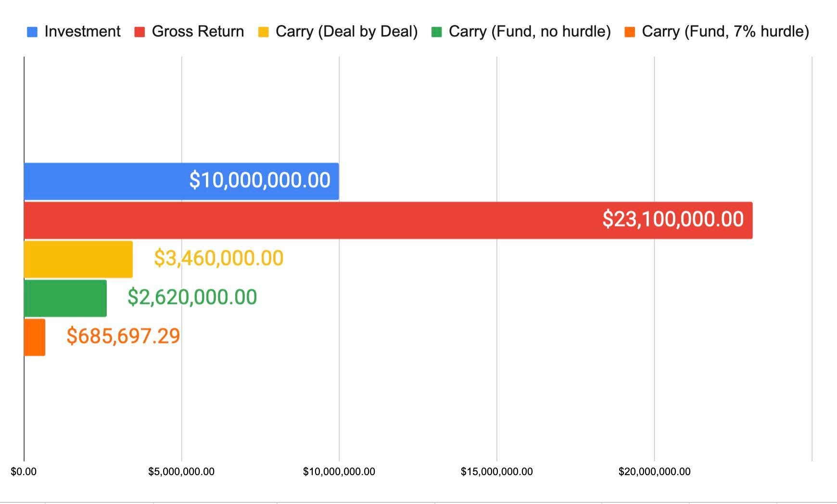Select the Carry (Fund, 7% hurdle) legend label
Screen dimensions: 837x504
(725, 32)
